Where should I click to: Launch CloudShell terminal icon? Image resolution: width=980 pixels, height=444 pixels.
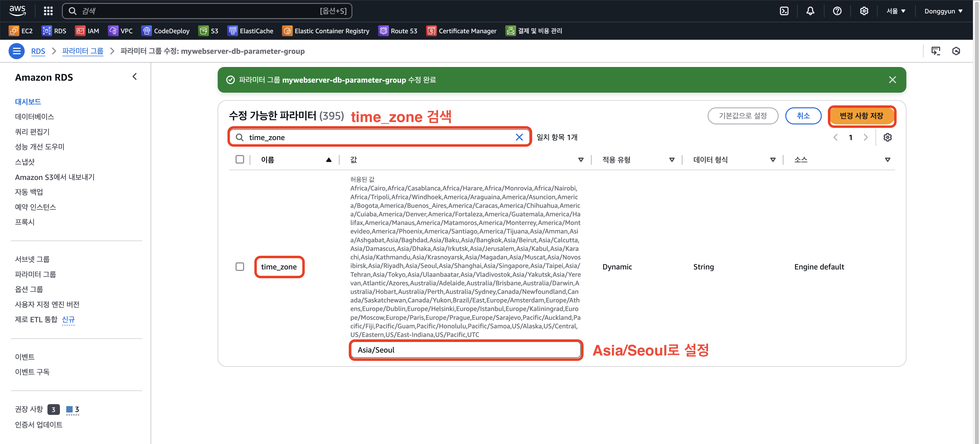[x=784, y=11]
